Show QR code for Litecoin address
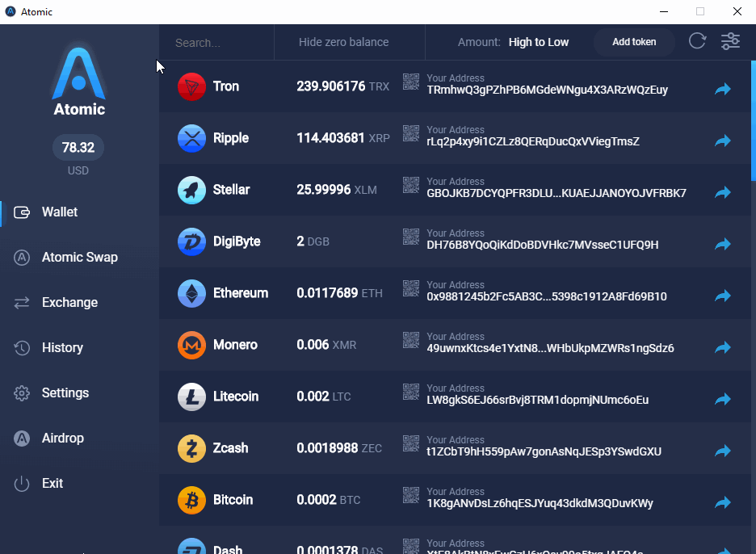This screenshot has width=756, height=554. (411, 392)
